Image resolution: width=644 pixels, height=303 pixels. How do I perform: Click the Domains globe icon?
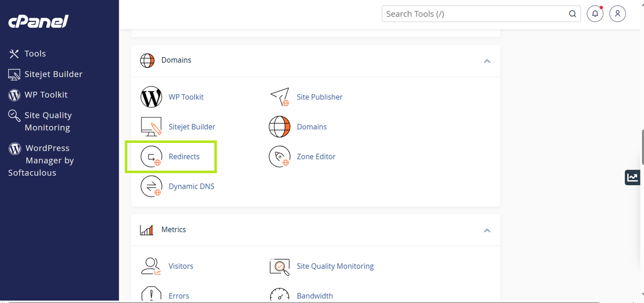[x=279, y=127]
